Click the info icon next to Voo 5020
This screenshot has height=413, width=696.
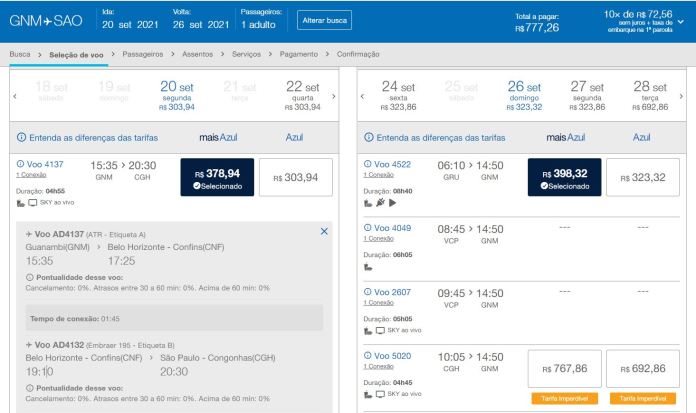pos(368,356)
